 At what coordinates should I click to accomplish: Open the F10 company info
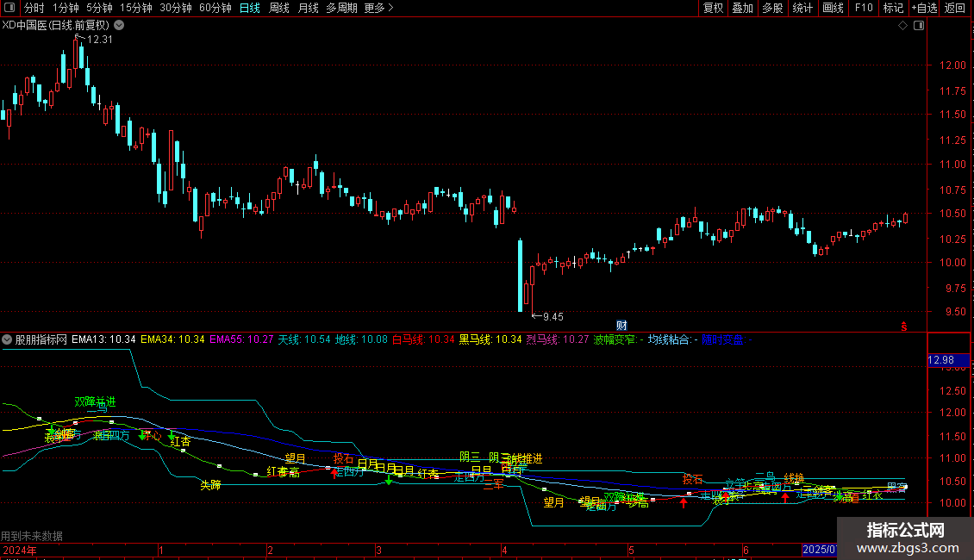pyautogui.click(x=864, y=8)
